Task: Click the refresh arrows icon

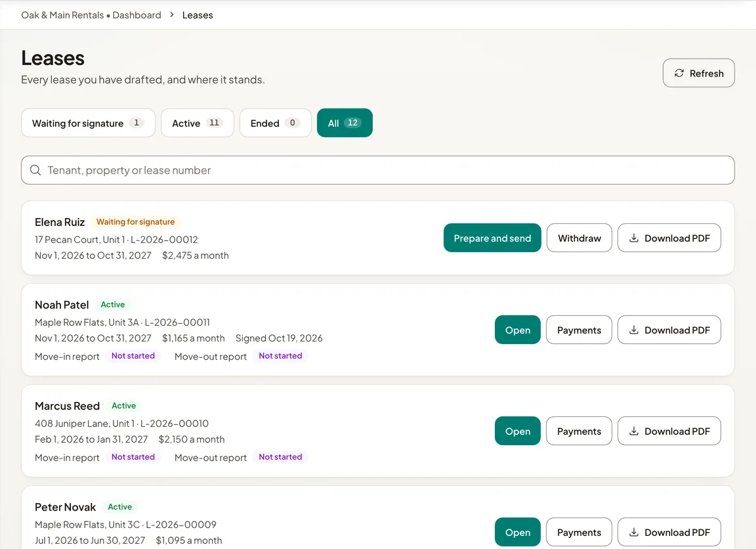Action: pyautogui.click(x=679, y=73)
